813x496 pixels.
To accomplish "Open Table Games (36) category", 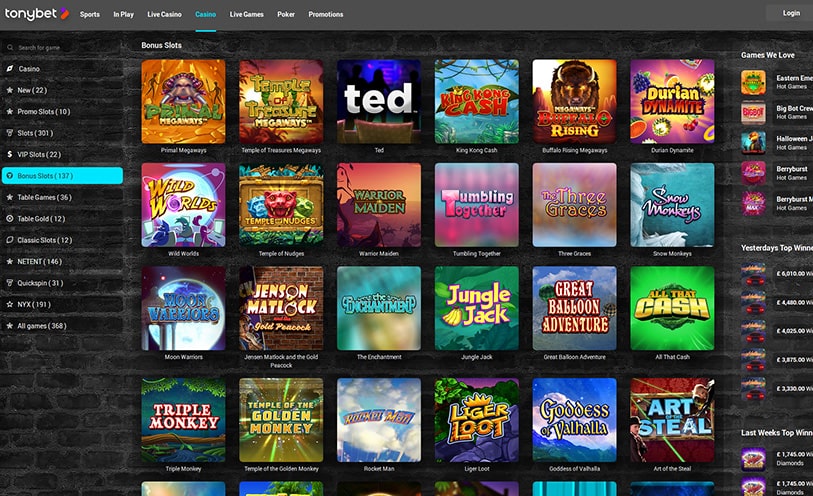I will [x=62, y=197].
